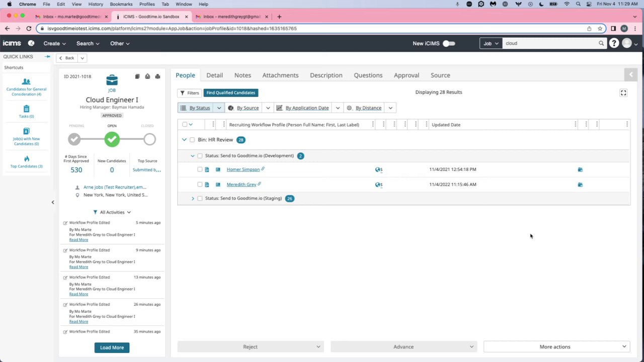
Task: Toggle the New iCIMS switch
Action: tap(449, 43)
